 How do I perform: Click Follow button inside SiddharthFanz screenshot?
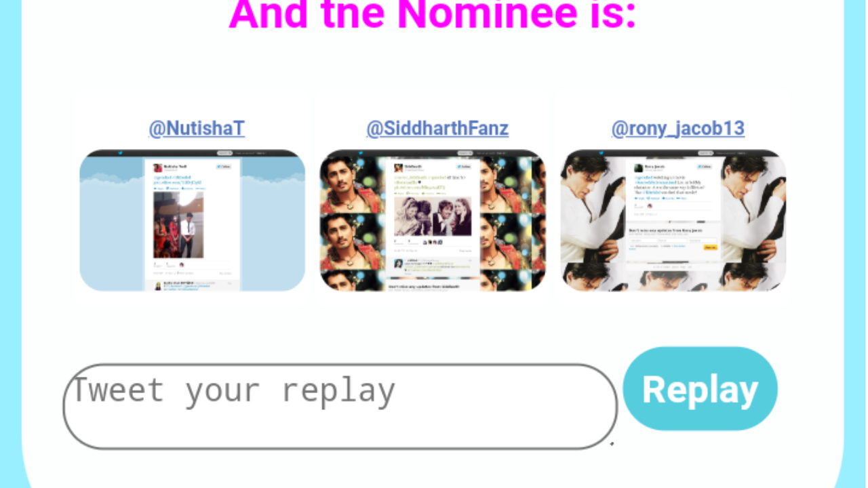[464, 167]
